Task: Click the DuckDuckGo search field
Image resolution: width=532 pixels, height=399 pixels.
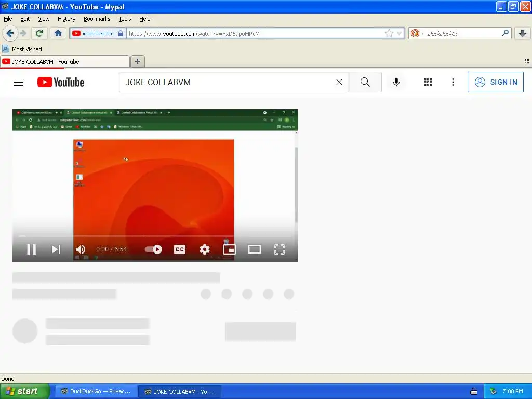Action: tap(463, 34)
